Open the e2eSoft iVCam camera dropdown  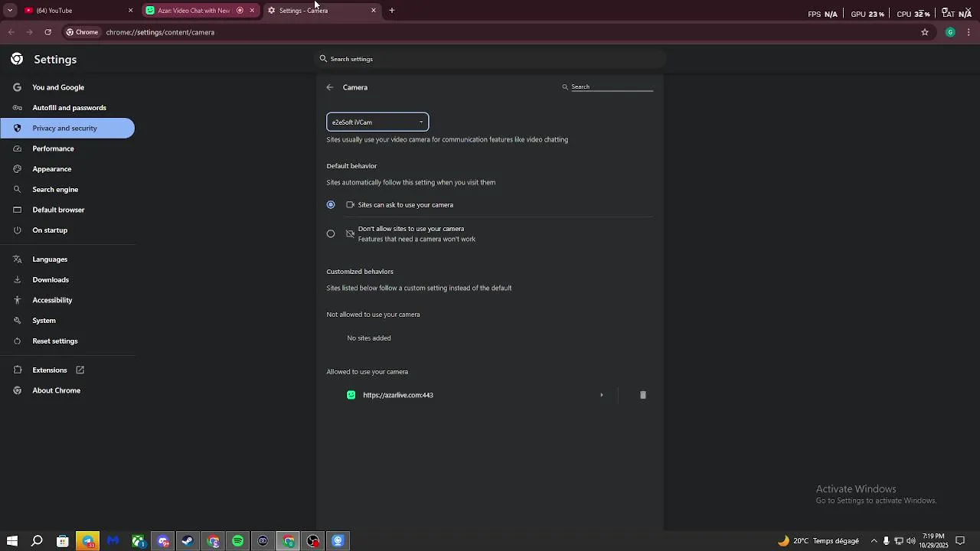[x=377, y=122]
